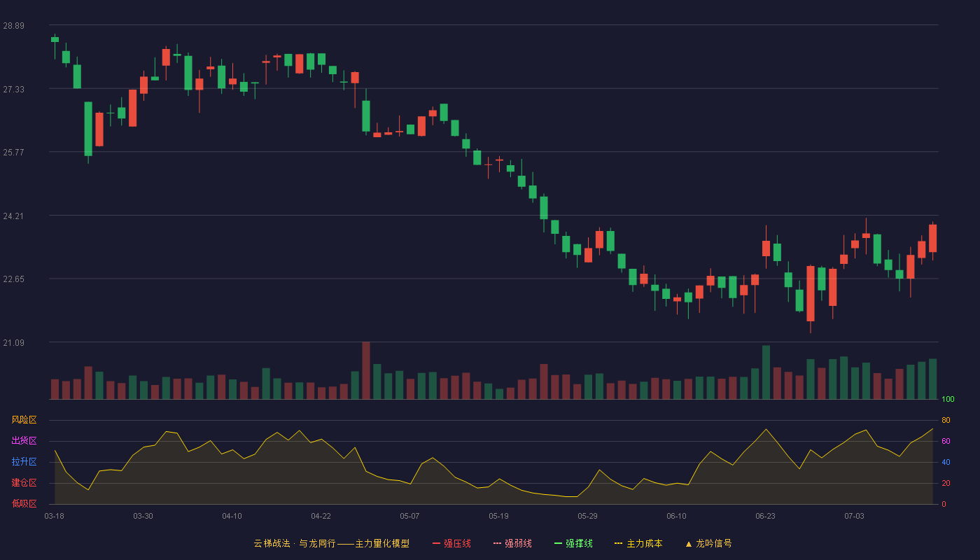Screen dimensions: 980x560
Task: Click the blue 40 indicator axis value
Action: 946,462
